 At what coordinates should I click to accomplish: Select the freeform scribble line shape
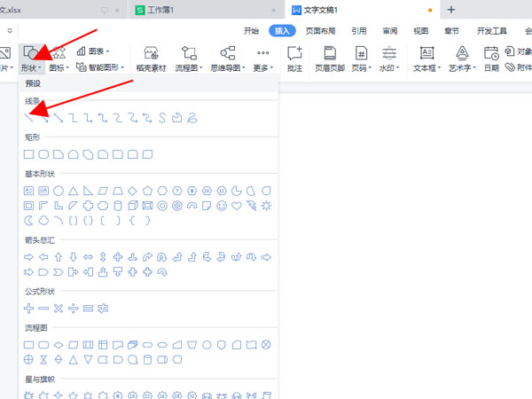coord(192,117)
